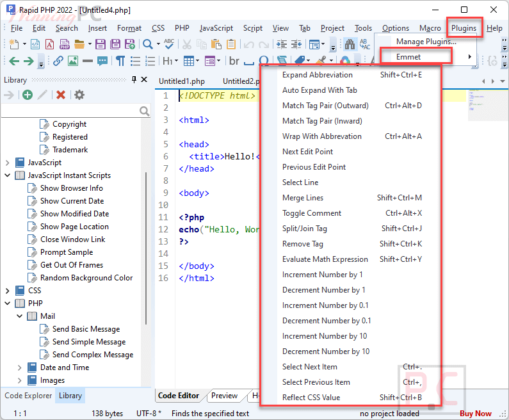Open the New file type dropdown arrow
This screenshot has width=509, height=420.
point(24,44)
